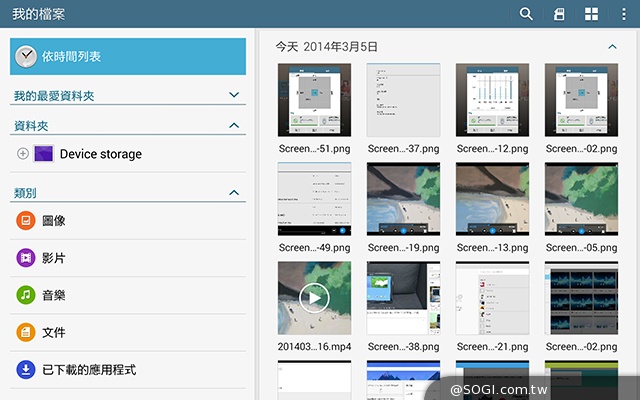Image resolution: width=640 pixels, height=400 pixels.
Task: Collapse the 類別 categories section
Action: [x=234, y=192]
